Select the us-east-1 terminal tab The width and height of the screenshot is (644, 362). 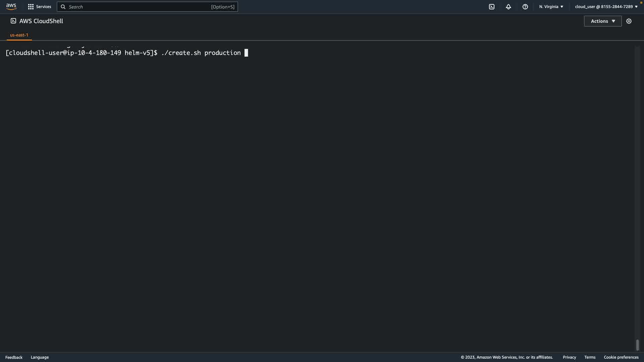(x=19, y=35)
